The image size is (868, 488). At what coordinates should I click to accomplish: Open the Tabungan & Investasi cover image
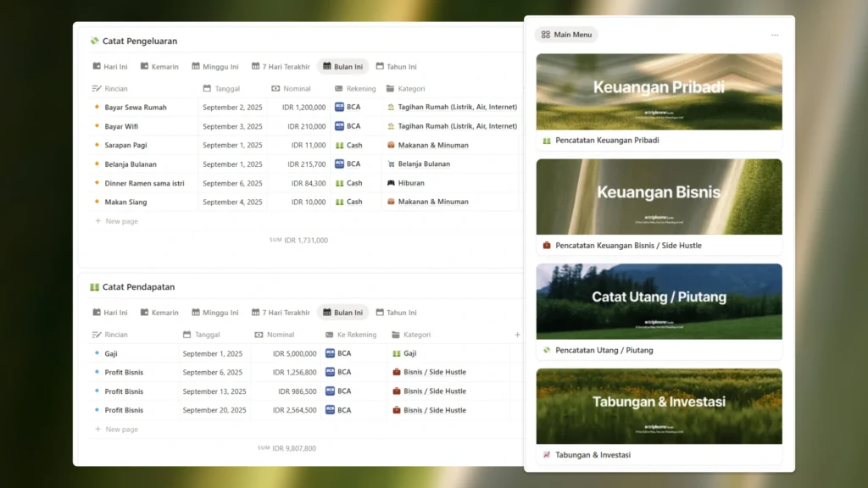click(659, 406)
